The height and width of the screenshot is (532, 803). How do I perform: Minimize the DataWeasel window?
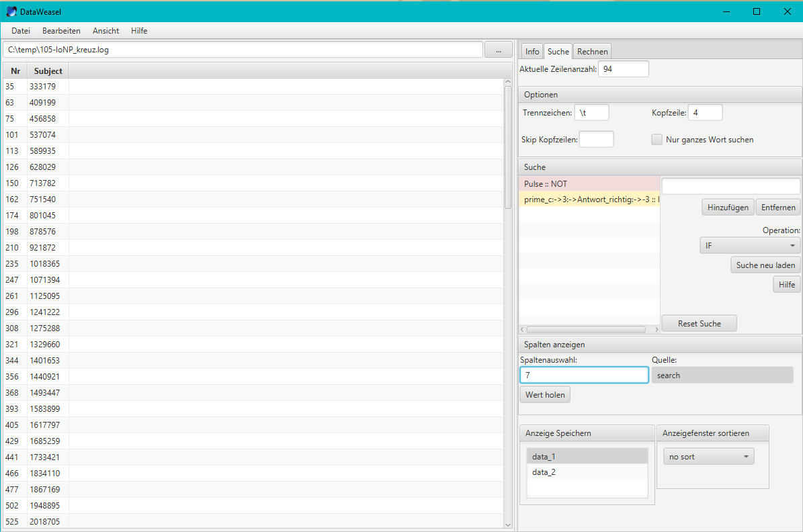tap(726, 11)
